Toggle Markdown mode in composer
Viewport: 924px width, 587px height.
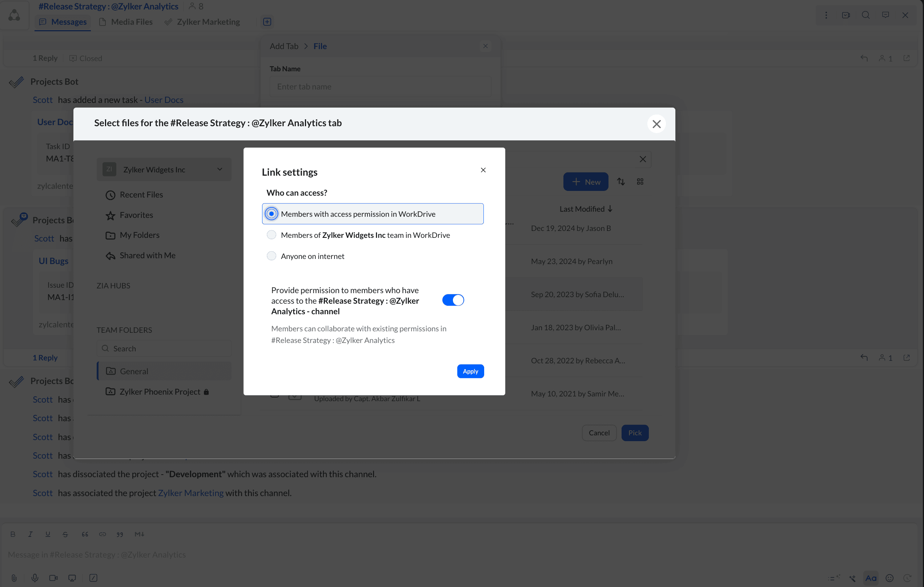click(139, 534)
